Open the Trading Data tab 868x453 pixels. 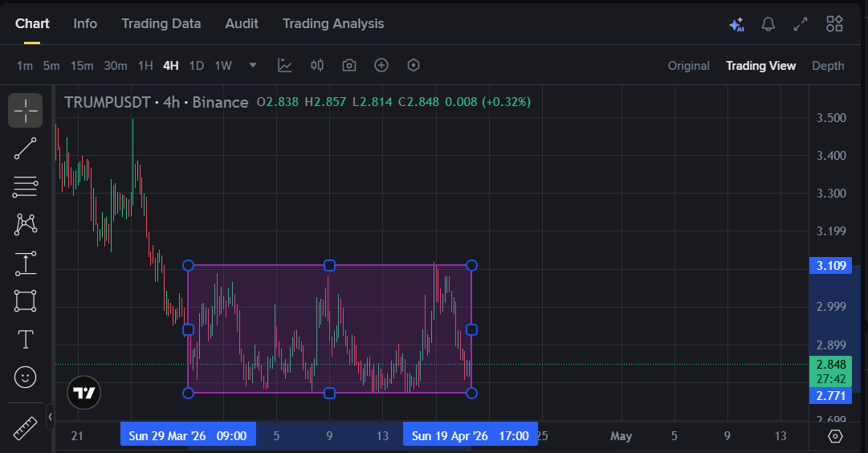click(161, 24)
